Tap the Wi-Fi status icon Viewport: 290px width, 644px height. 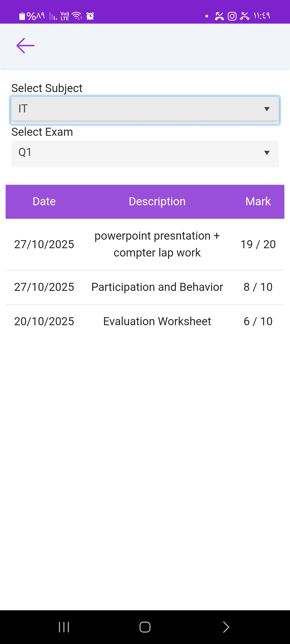point(77,16)
